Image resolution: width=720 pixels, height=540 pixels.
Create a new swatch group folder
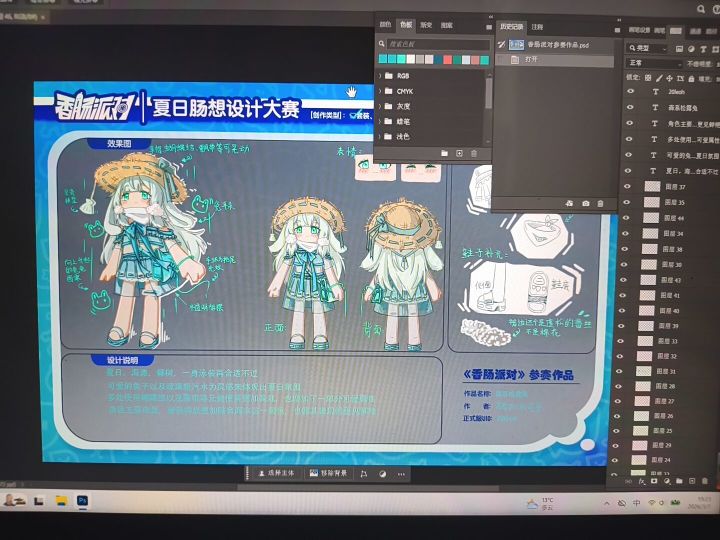click(x=444, y=153)
